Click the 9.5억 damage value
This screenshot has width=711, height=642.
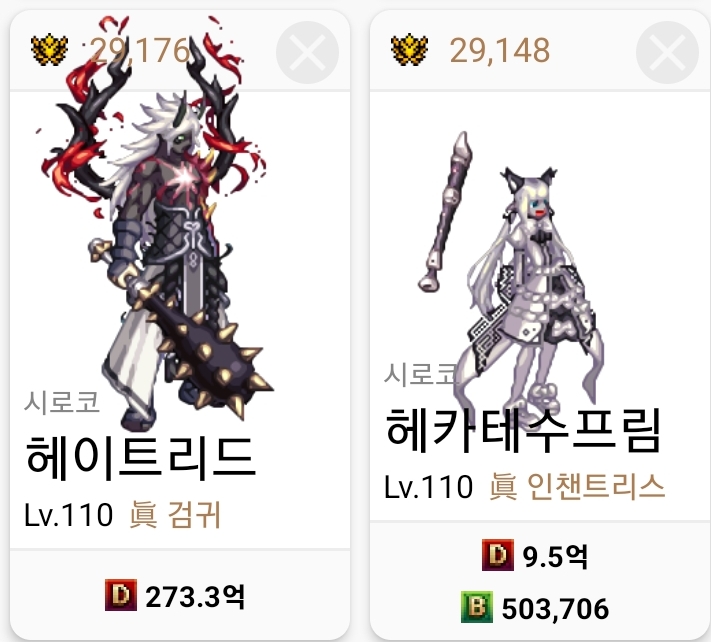[555, 556]
